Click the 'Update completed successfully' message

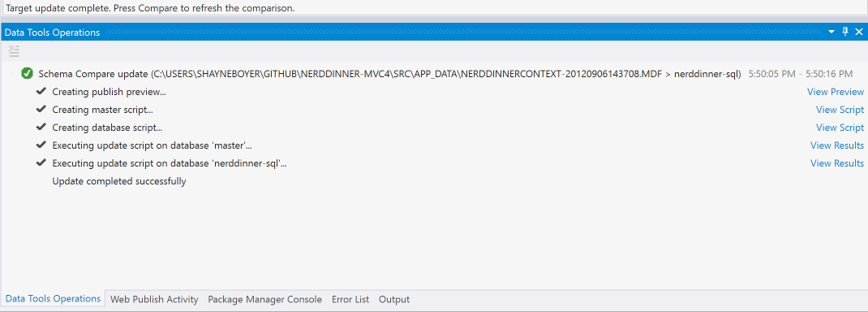pos(119,181)
